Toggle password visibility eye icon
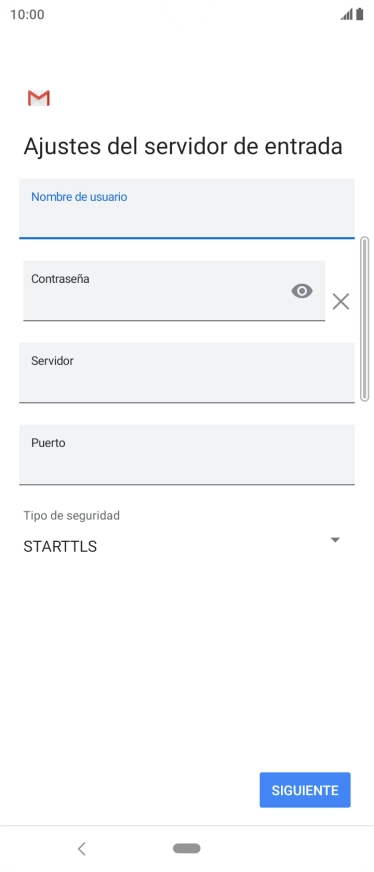 [302, 291]
